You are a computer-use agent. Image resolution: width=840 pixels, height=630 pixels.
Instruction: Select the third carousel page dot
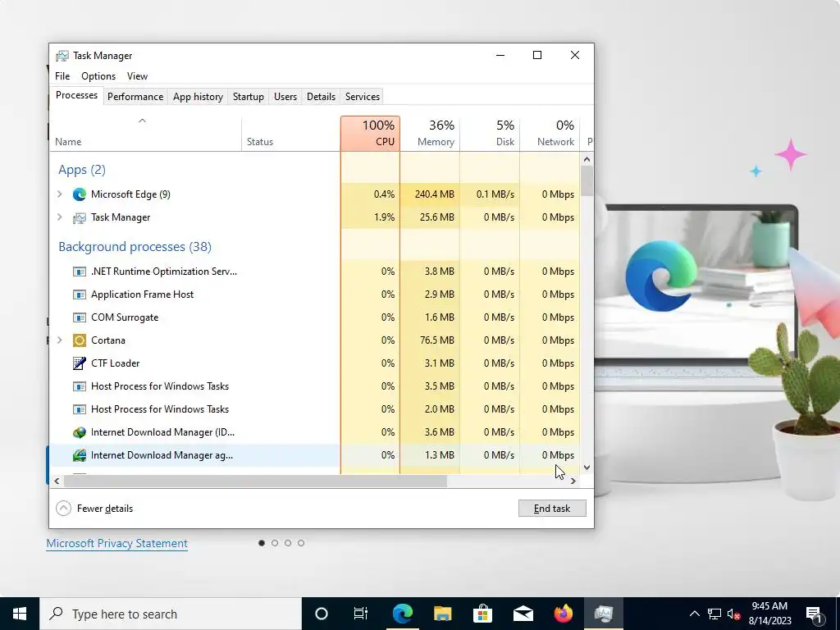(288, 543)
